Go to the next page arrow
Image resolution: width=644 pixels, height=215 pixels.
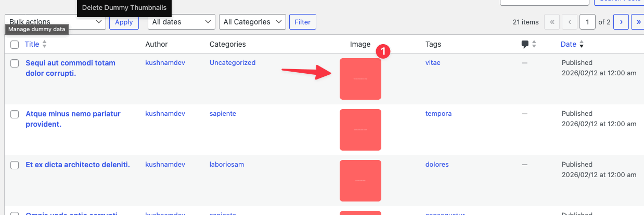tap(621, 22)
